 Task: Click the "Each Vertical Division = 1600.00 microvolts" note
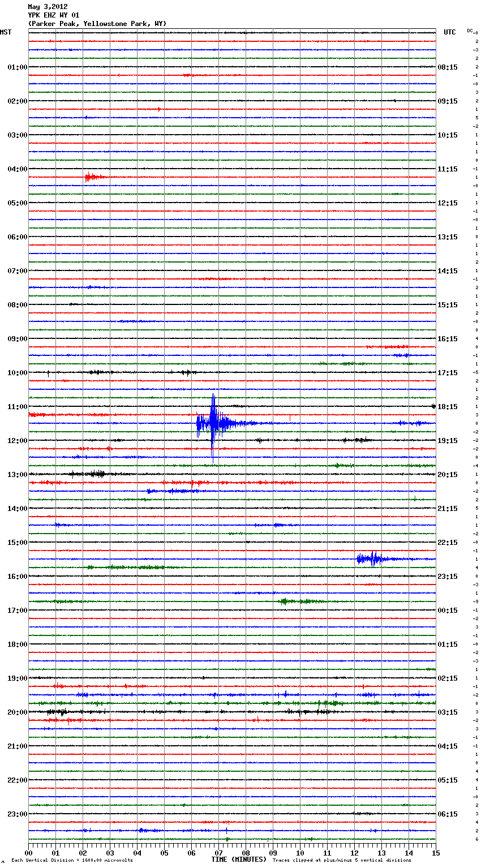72,860
